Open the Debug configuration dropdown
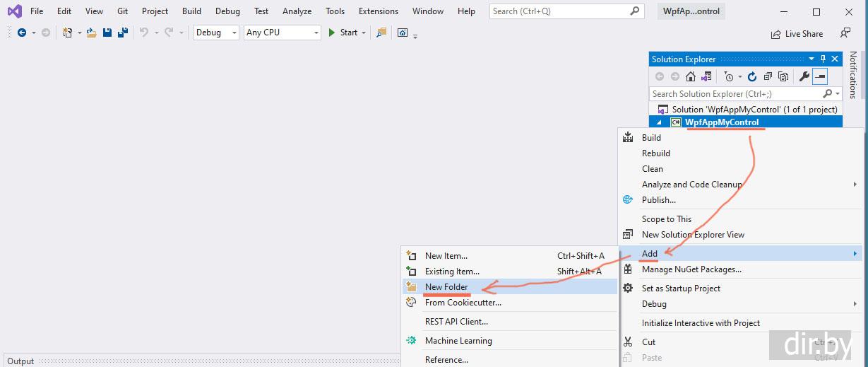Screen dimensions: 868x367 (216, 33)
